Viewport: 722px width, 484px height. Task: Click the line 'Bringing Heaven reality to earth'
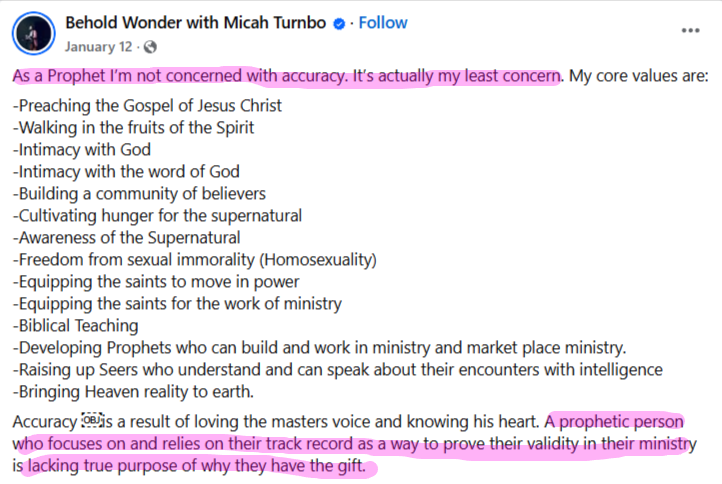[133, 392]
